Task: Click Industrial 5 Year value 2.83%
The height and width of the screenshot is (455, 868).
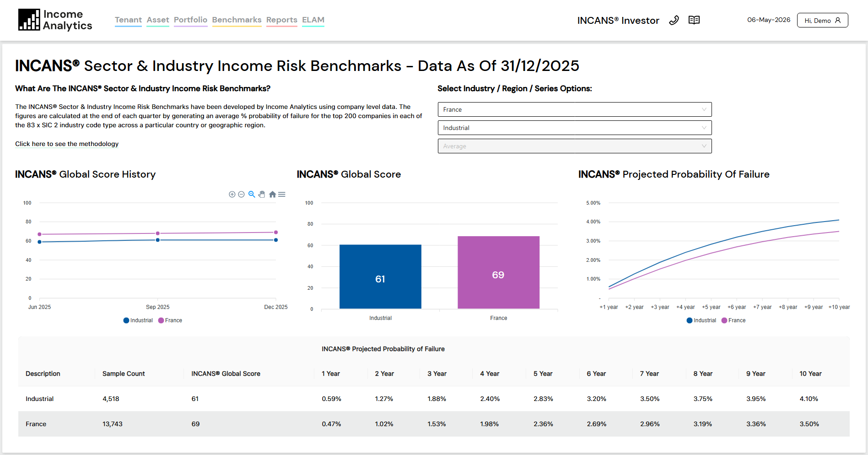Action: [543, 399]
